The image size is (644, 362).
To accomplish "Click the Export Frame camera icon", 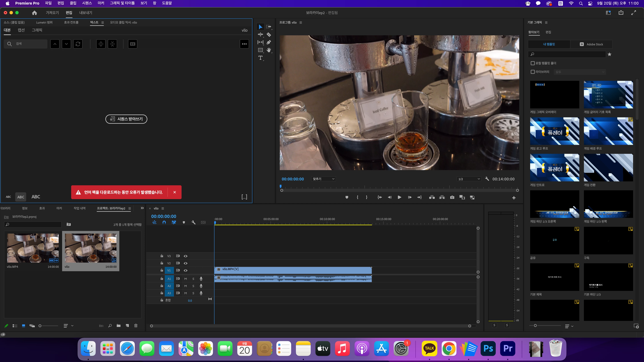I will [x=452, y=197].
